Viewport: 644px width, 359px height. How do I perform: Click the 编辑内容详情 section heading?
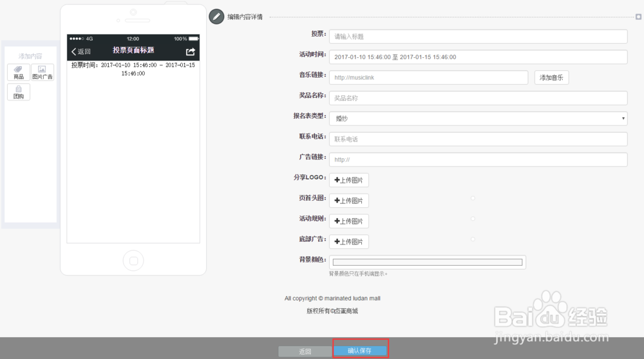245,17
